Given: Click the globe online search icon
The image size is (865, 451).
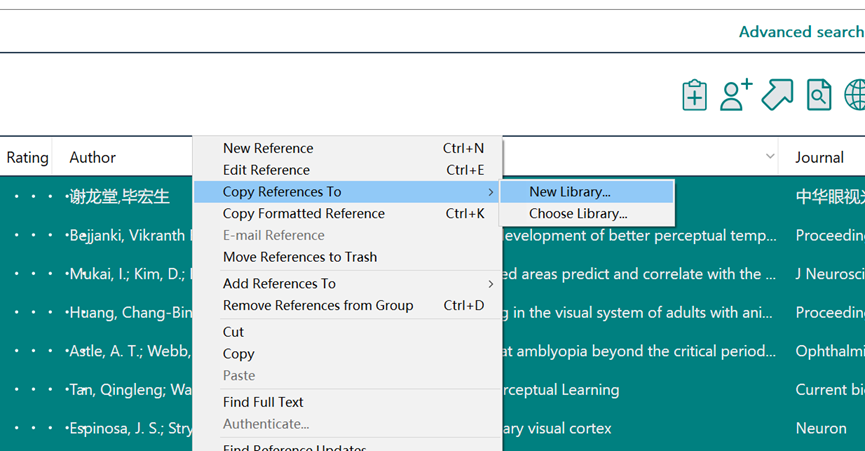Looking at the screenshot, I should click(x=855, y=95).
